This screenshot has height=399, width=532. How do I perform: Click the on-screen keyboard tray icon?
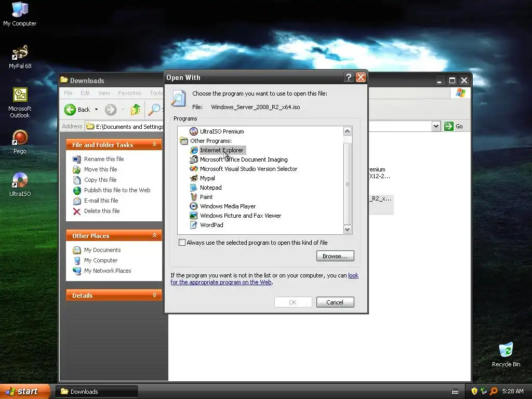pos(455,392)
